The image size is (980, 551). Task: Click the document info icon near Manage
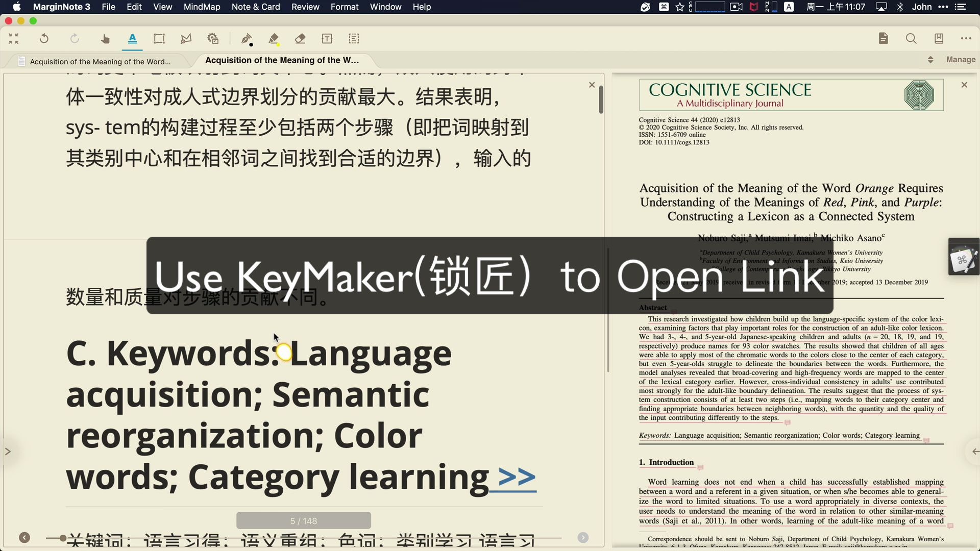pyautogui.click(x=883, y=38)
